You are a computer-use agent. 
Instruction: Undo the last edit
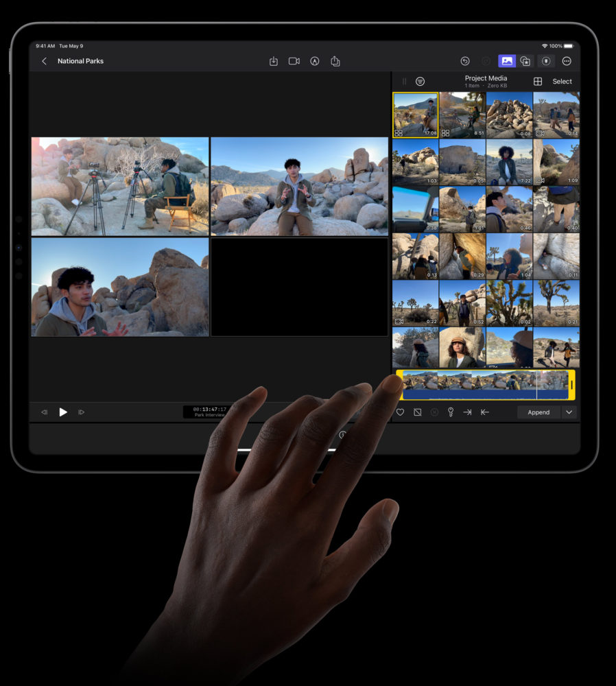tap(465, 61)
